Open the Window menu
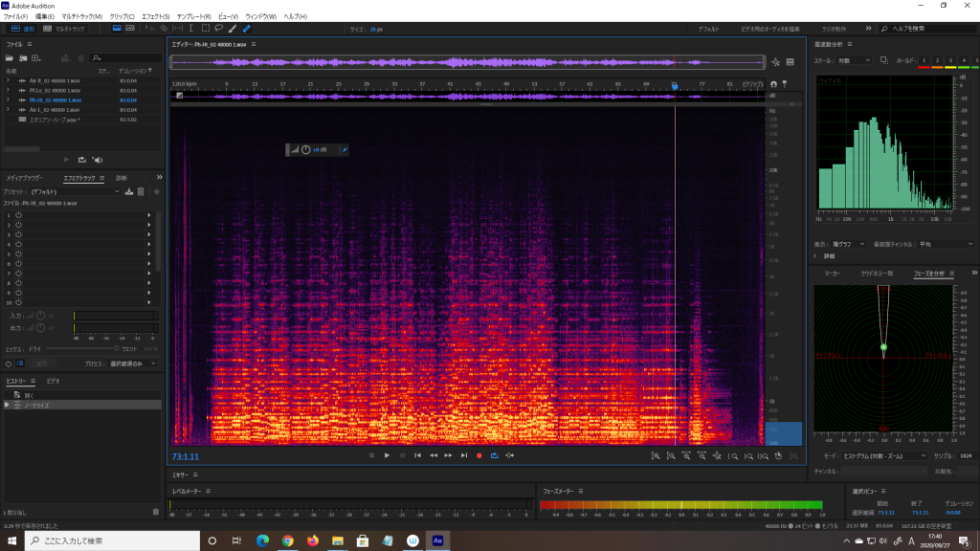 (x=260, y=17)
